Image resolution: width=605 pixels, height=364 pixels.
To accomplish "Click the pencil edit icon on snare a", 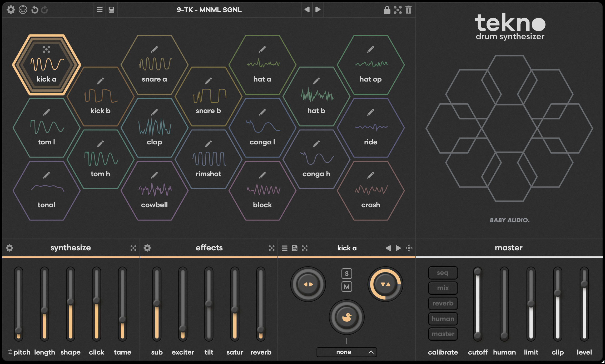I will 155,49.
